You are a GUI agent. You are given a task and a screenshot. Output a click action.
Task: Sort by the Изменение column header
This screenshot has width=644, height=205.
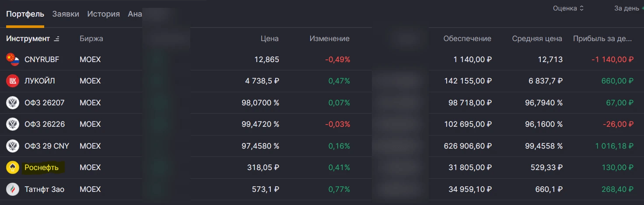(x=329, y=38)
